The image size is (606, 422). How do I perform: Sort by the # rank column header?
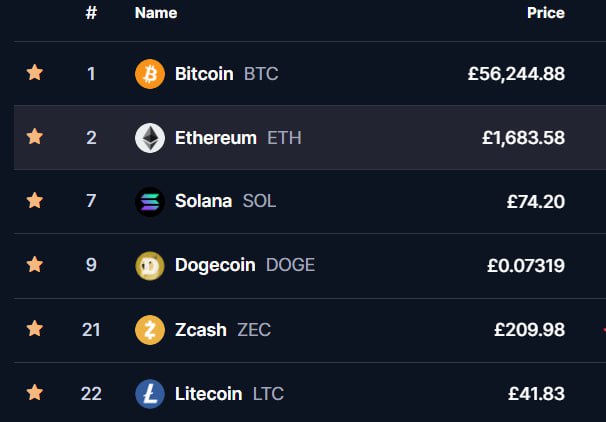tap(91, 13)
